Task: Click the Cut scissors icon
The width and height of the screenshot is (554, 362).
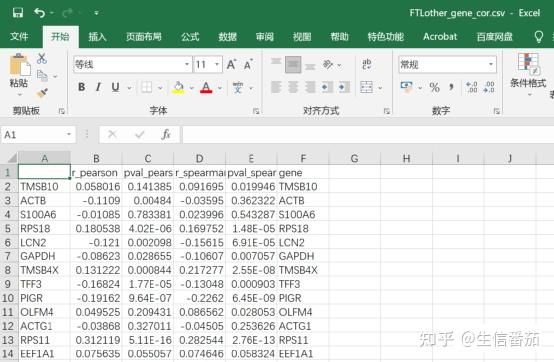Action: click(42, 59)
